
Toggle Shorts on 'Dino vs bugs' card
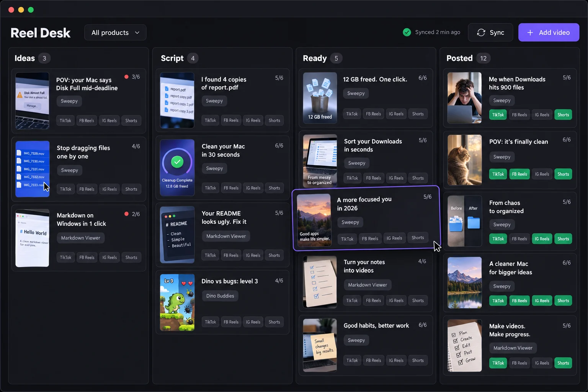click(274, 322)
